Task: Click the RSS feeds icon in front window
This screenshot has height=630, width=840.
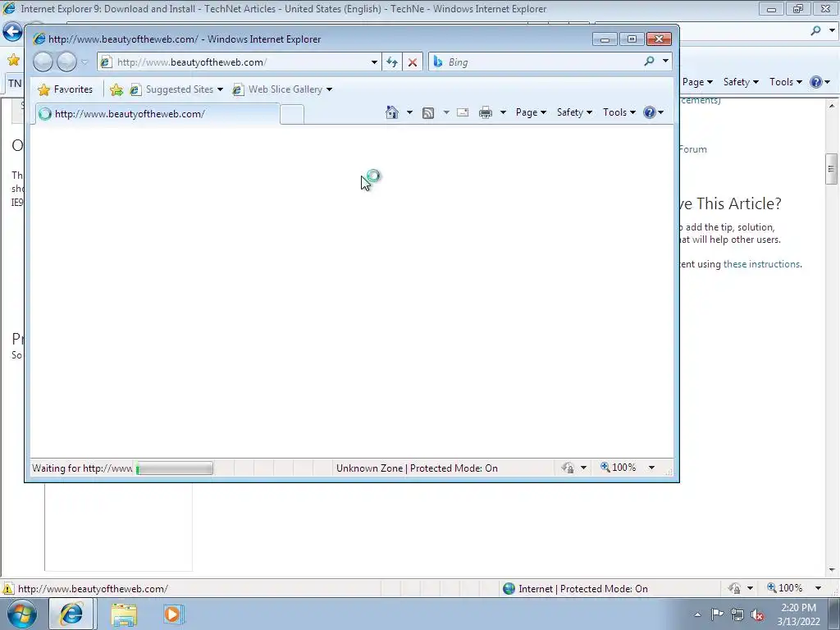Action: click(x=428, y=112)
